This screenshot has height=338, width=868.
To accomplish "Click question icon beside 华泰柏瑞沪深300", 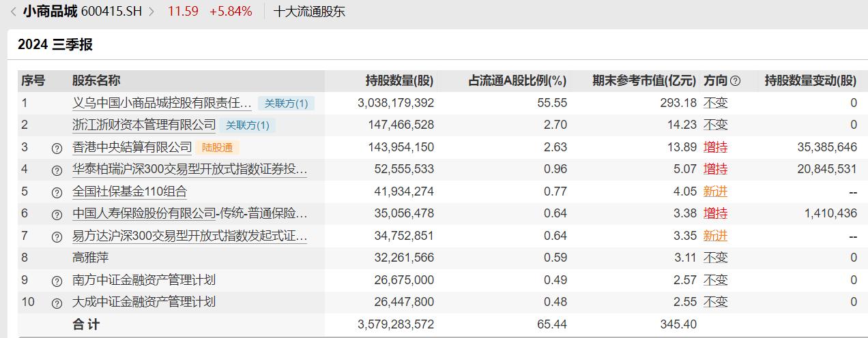I will tap(57, 170).
